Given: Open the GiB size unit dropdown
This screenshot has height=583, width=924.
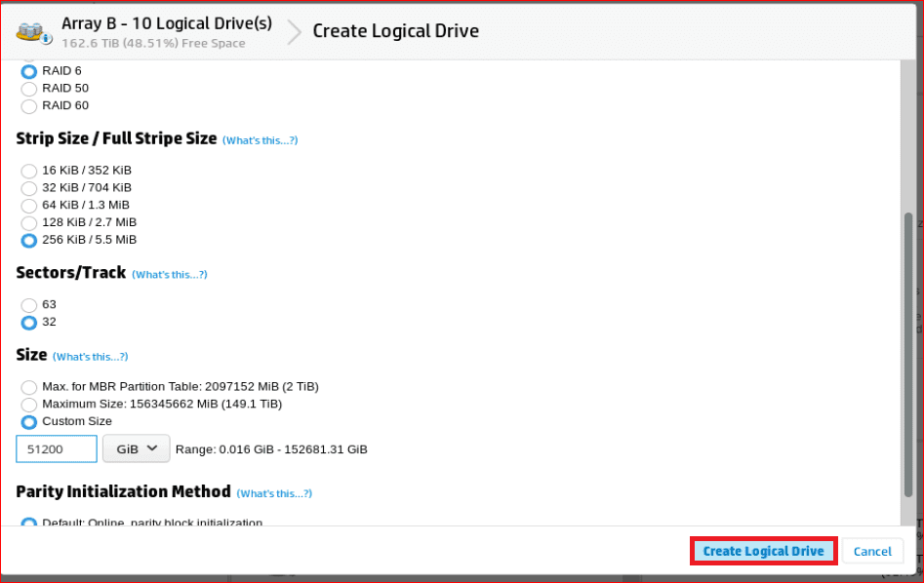Looking at the screenshot, I should (x=136, y=448).
